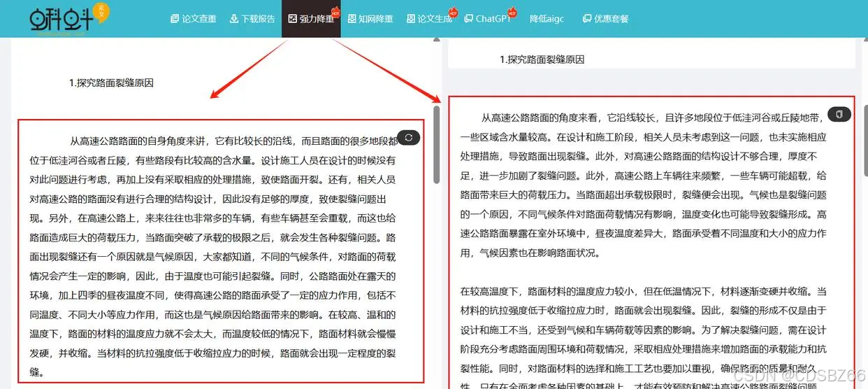Screen dimensions: 868x389
Task: Open the 论文查重 menu item
Action: (x=194, y=19)
